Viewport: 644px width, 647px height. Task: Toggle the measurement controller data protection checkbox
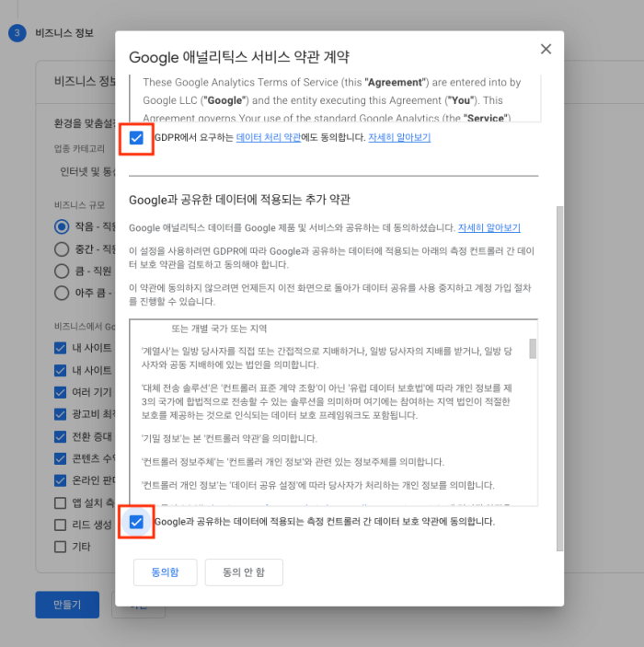coord(136,522)
